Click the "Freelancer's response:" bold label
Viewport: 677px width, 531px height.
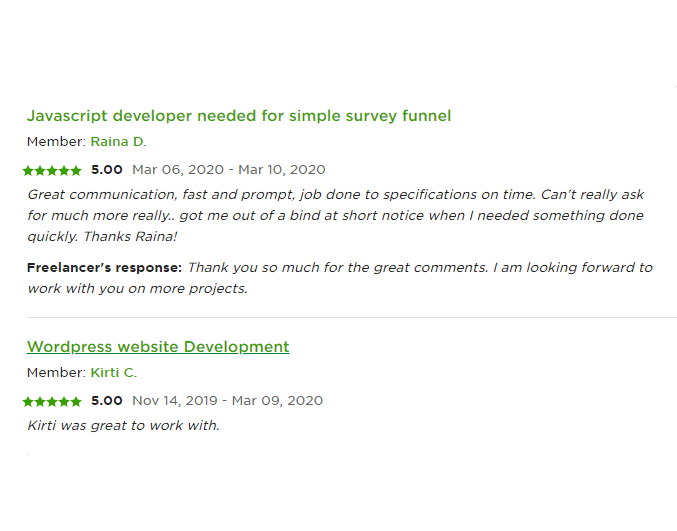[x=104, y=268]
